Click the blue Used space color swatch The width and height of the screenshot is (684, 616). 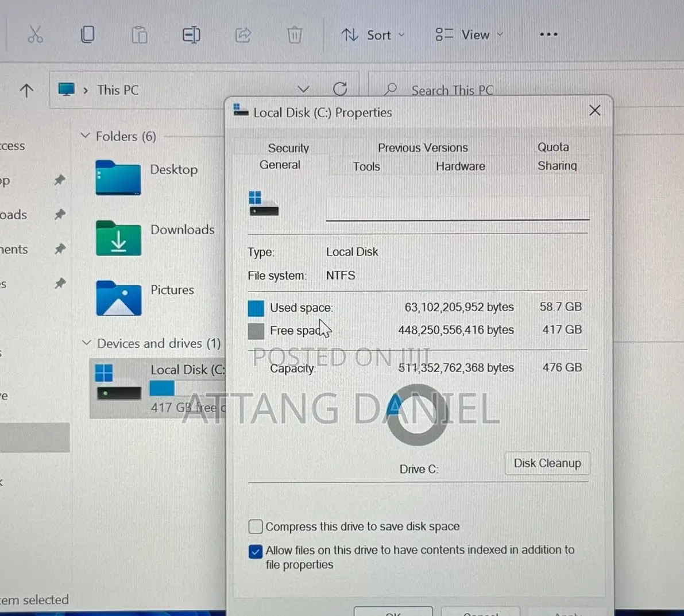(256, 308)
